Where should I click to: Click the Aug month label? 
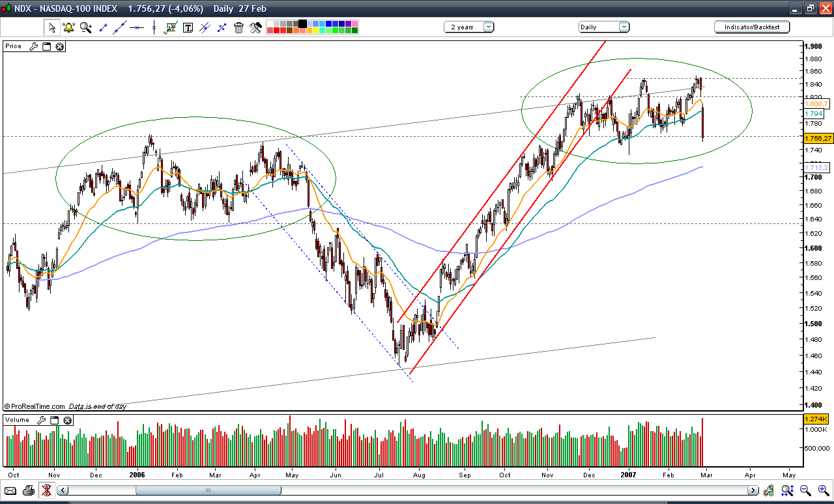pos(420,476)
